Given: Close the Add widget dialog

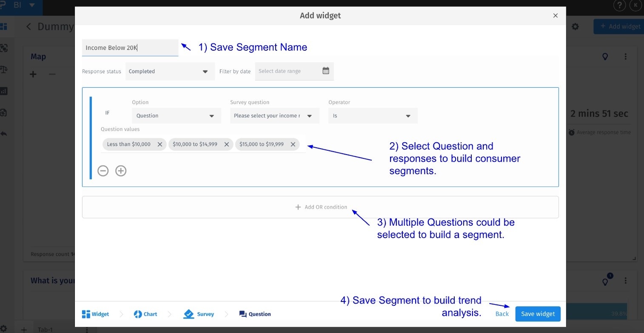Looking at the screenshot, I should click(x=555, y=16).
